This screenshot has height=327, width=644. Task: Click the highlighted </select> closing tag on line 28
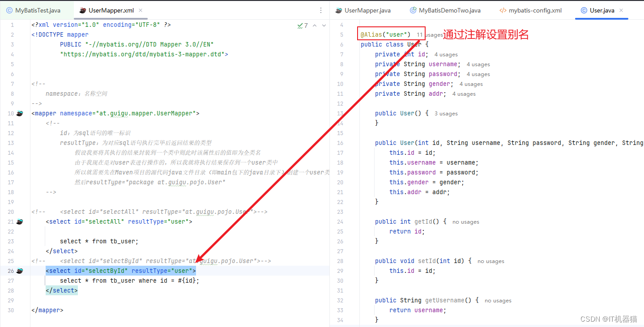tap(62, 291)
